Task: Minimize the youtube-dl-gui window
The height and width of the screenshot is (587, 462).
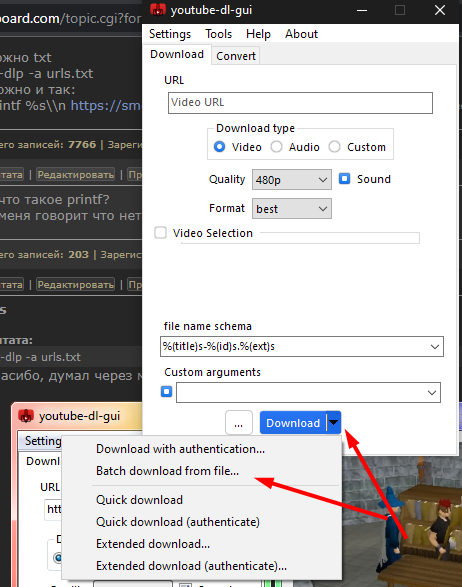Action: click(x=362, y=10)
